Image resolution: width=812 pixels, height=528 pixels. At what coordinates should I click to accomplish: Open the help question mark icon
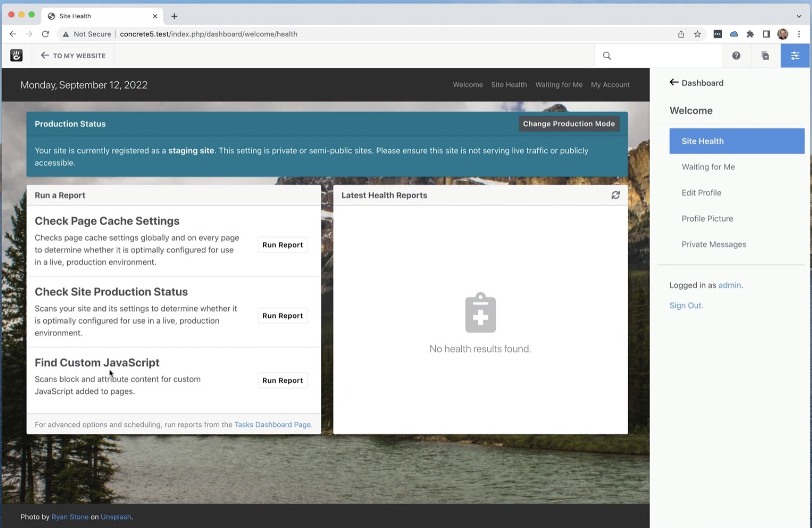coord(736,56)
